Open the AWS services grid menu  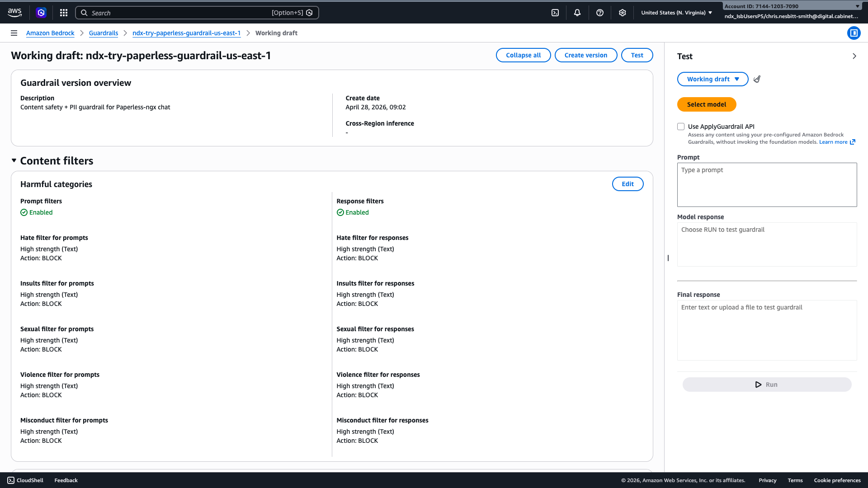pyautogui.click(x=64, y=13)
